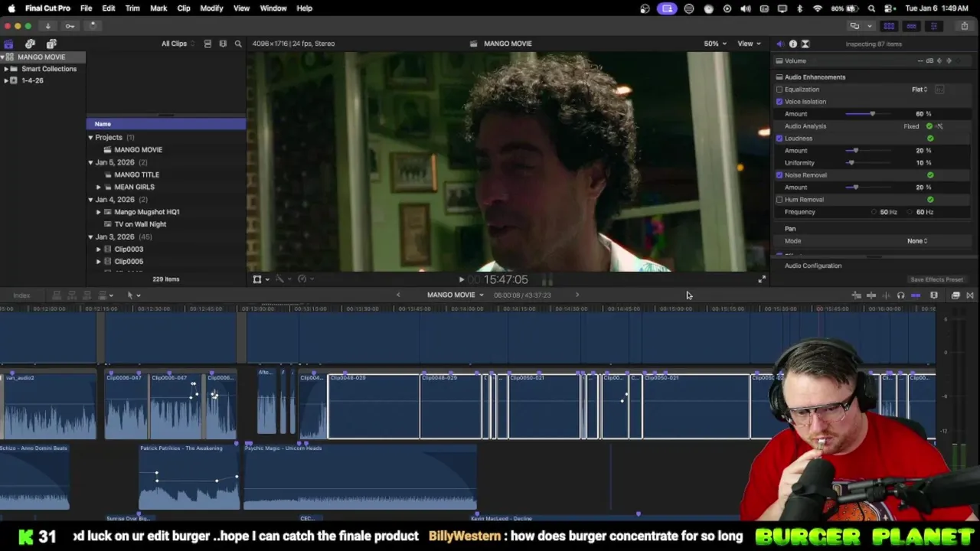Enter viewer full screen mode

tap(761, 279)
